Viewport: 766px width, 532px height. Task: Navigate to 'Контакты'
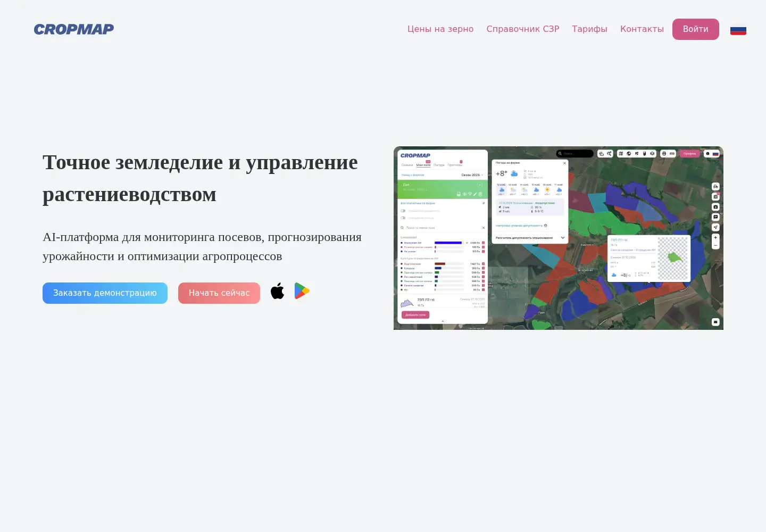(x=642, y=29)
